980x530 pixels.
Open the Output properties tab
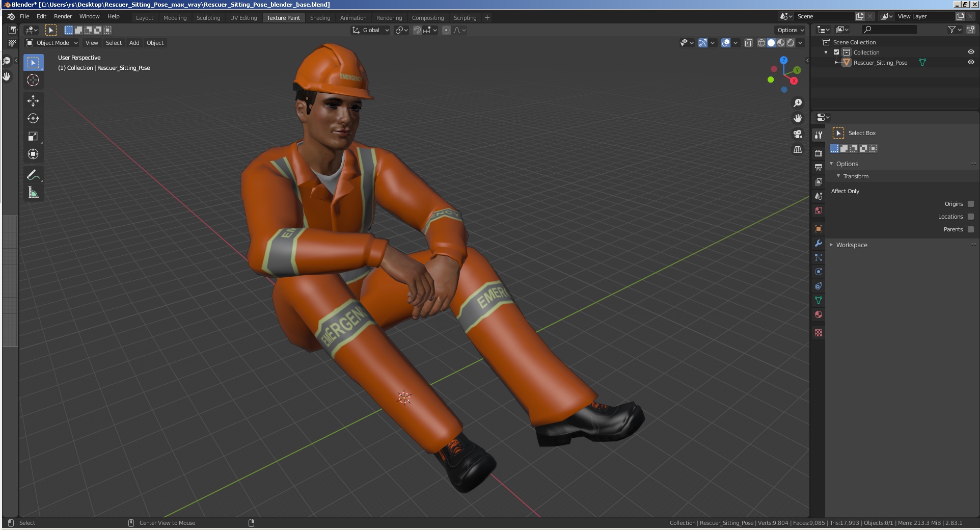tap(819, 167)
